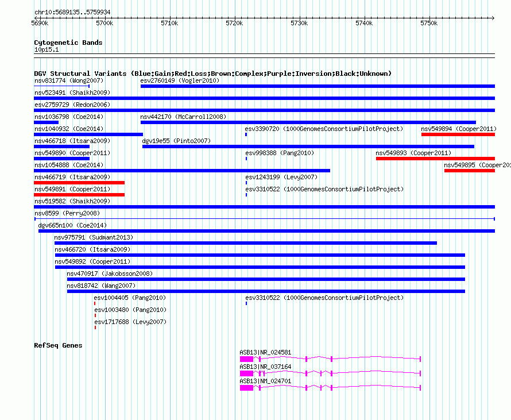Open variant nsv975791 (Sudmant2013)
Screen dimensions: 511x420
click(x=94, y=237)
